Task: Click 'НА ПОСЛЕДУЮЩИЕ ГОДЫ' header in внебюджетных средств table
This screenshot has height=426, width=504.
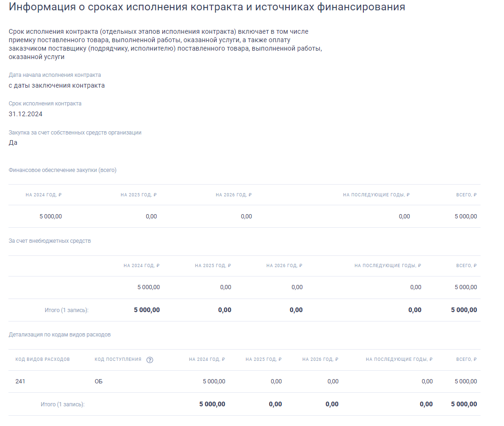Action: [388, 265]
